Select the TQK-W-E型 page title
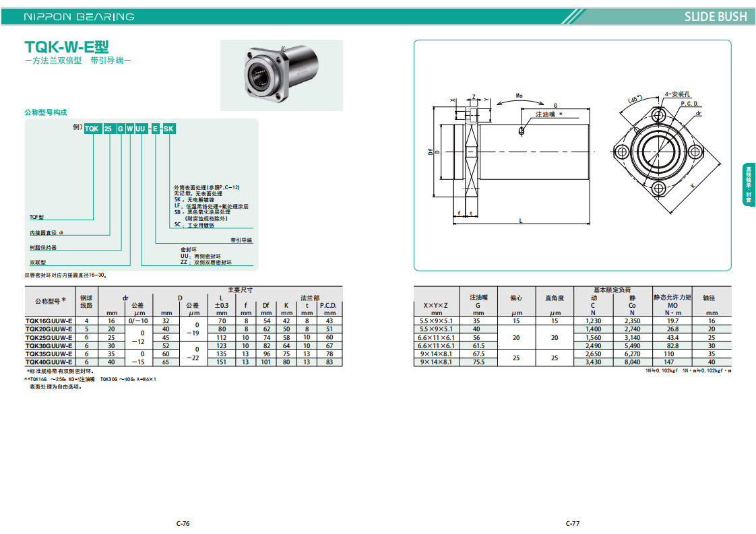The height and width of the screenshot is (534, 756). [67, 46]
